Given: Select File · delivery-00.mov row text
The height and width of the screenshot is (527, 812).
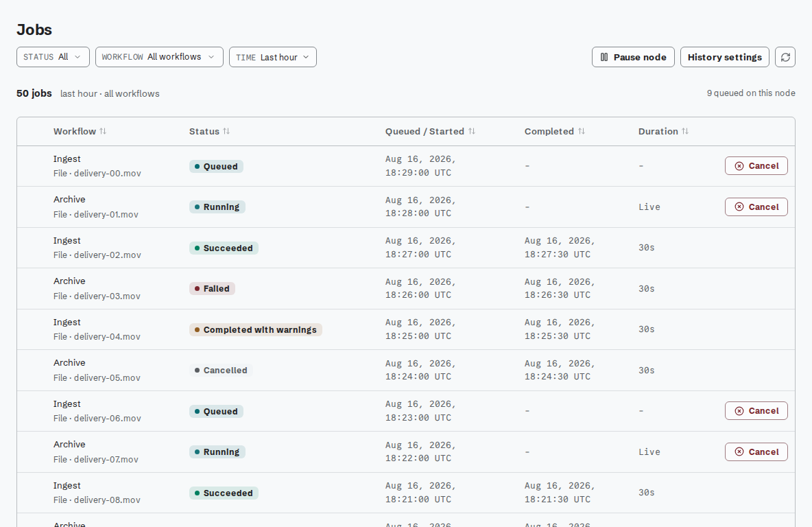Looking at the screenshot, I should tap(97, 173).
